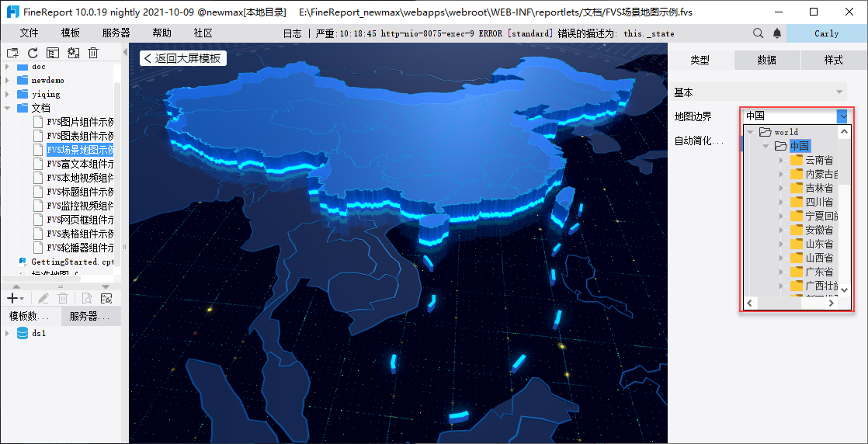This screenshot has height=444, width=868.
Task: Collapse the world node in boundary tree
Action: [750, 132]
